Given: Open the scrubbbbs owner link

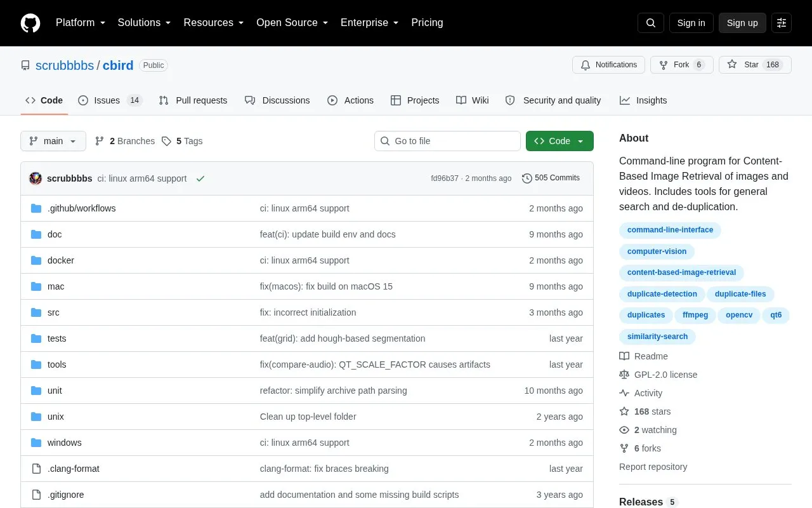Looking at the screenshot, I should tap(65, 65).
